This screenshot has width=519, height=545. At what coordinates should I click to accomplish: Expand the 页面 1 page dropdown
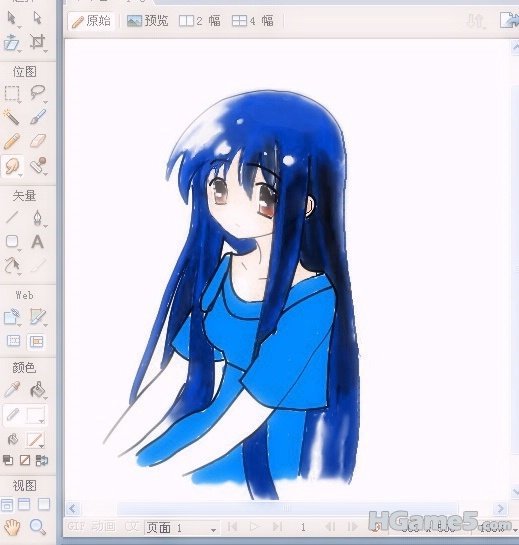[x=182, y=528]
